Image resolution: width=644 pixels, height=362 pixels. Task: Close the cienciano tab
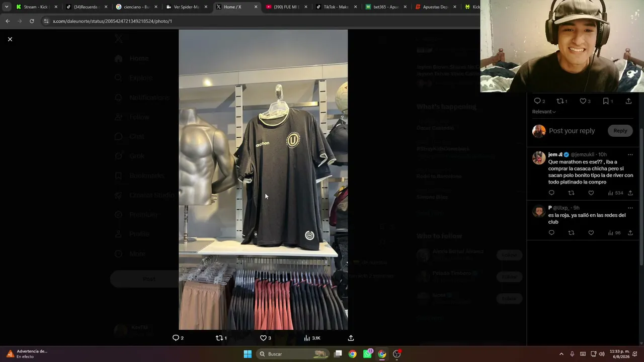point(155,7)
